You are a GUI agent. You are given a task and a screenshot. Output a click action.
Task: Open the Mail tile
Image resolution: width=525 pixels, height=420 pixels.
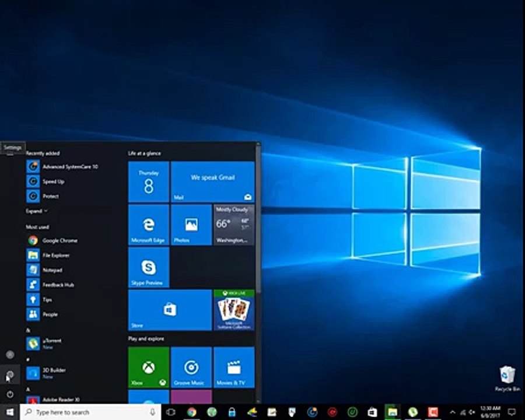click(212, 182)
